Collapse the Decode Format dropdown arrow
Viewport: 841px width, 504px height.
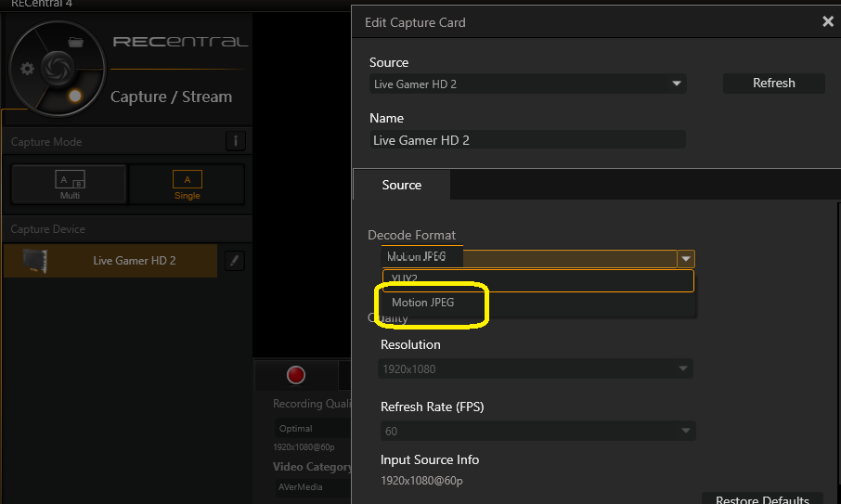click(x=685, y=259)
